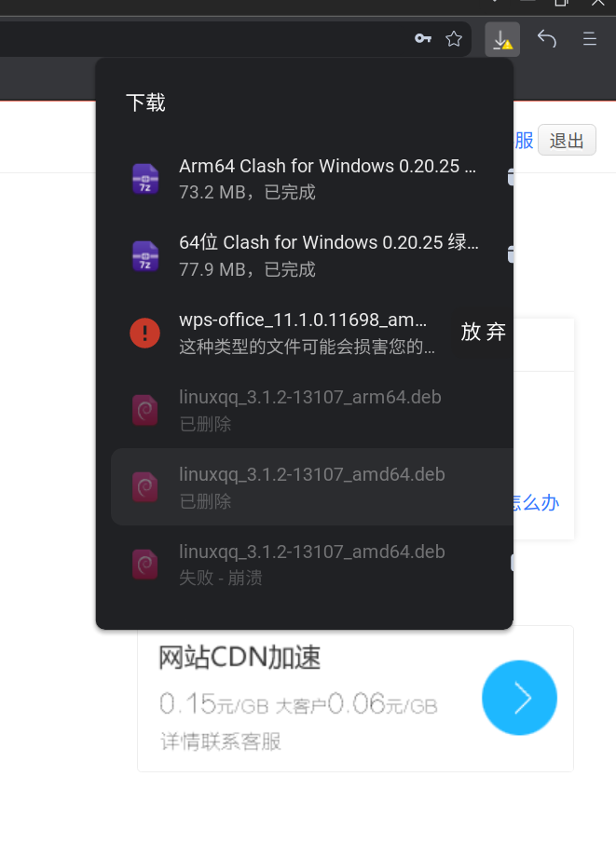Viewport: 616px width, 845px height.
Task: Click the red warning icon for wps-office
Action: [145, 333]
